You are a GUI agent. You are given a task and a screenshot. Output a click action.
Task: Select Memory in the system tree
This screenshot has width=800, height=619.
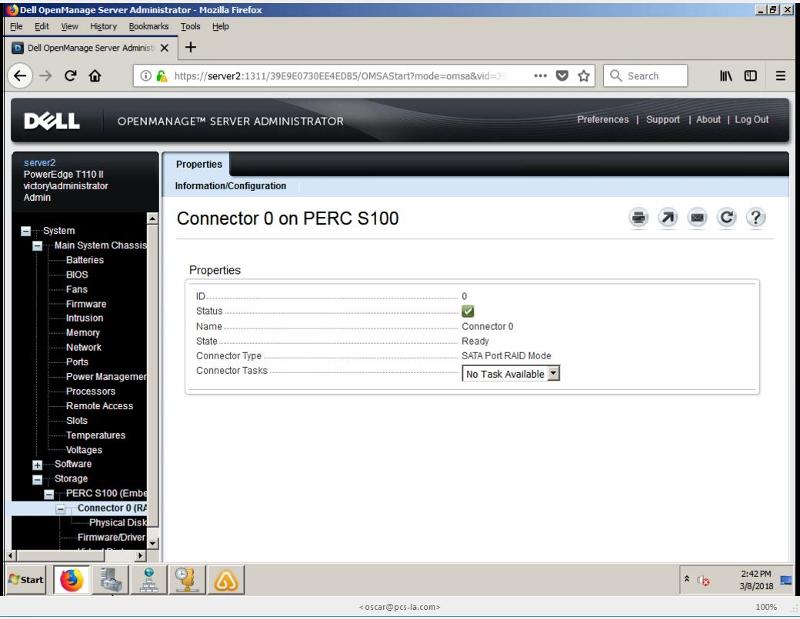(83, 333)
